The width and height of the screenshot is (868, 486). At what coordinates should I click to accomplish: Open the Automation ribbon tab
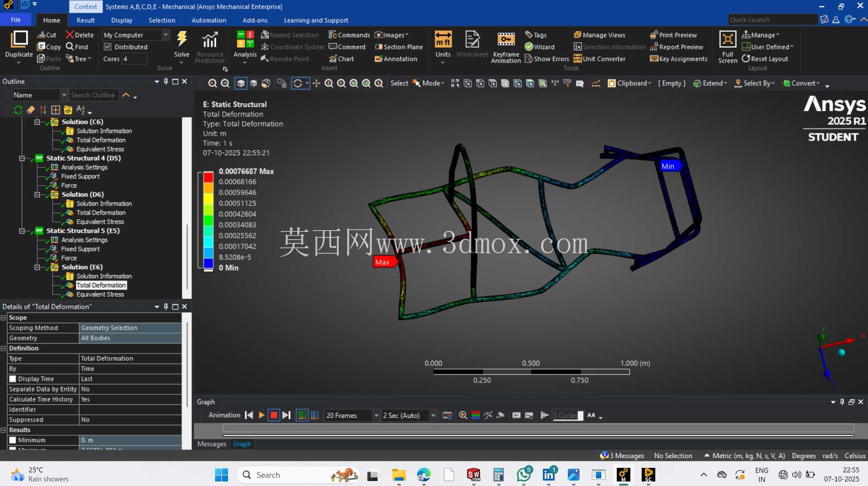click(x=209, y=20)
